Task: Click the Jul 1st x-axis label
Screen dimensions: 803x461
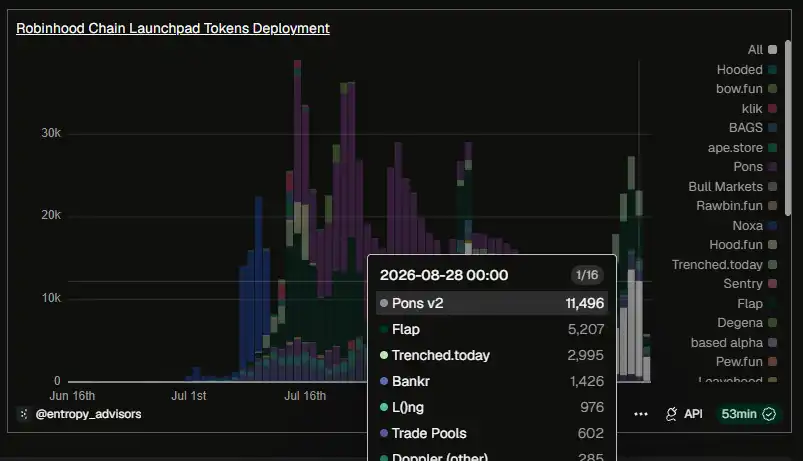Action: click(188, 396)
